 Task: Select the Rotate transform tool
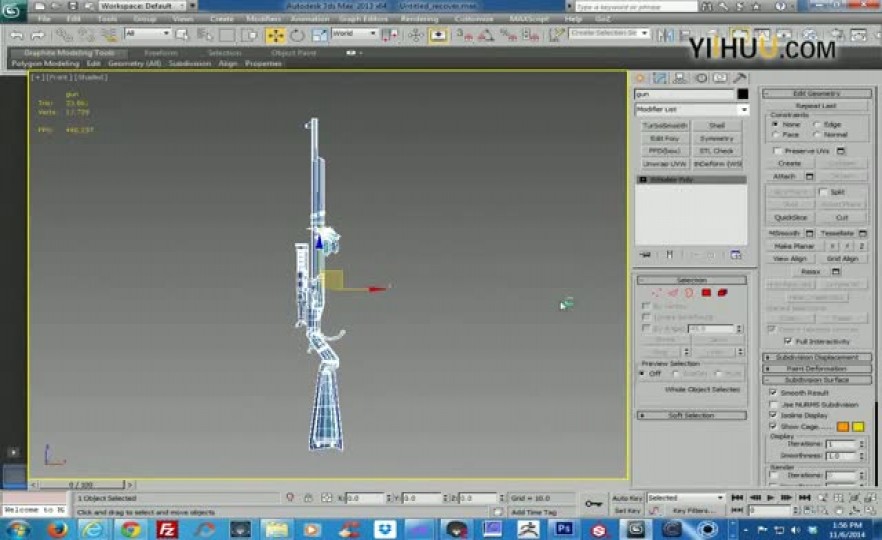coord(297,35)
